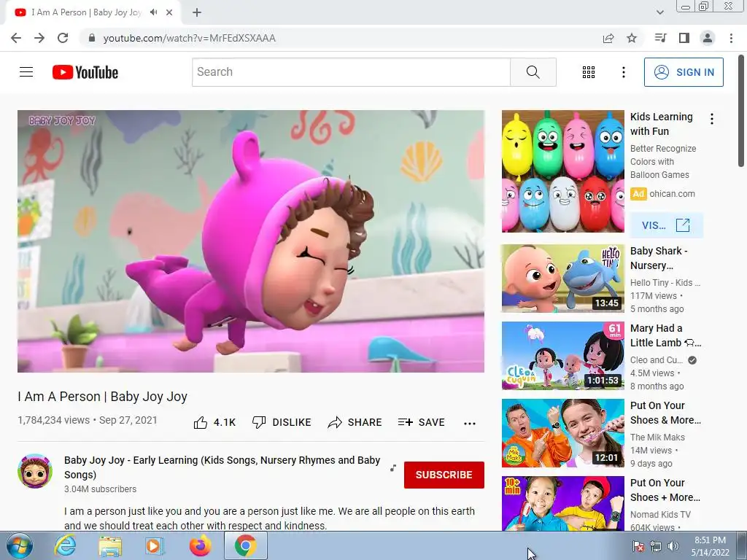SAVE the video to a playlist
The height and width of the screenshot is (560, 747).
point(422,422)
